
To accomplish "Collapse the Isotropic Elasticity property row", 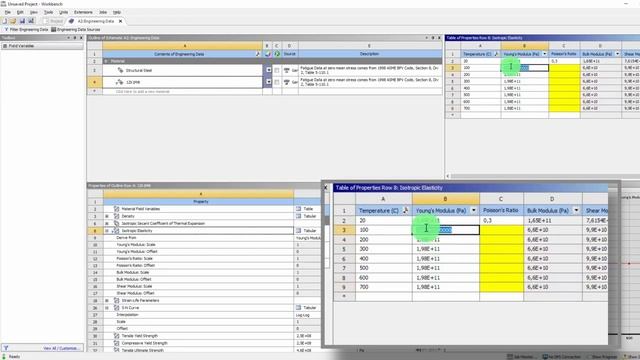I will (107, 231).
